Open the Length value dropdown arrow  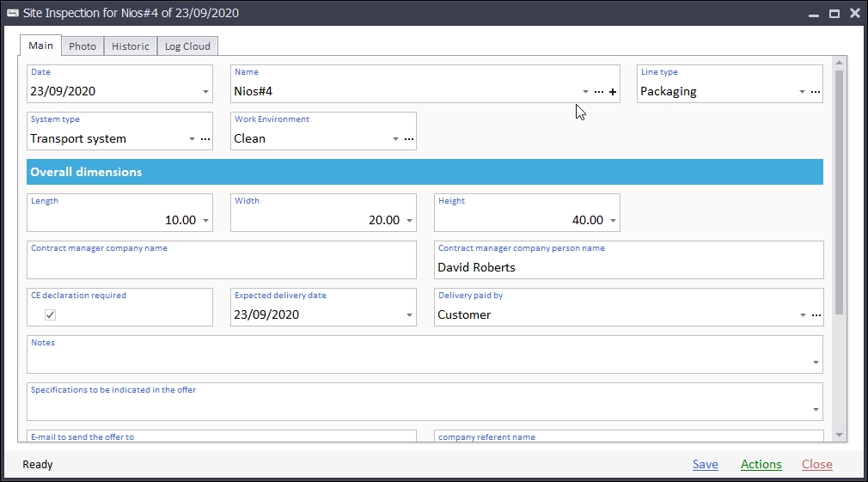pos(205,221)
